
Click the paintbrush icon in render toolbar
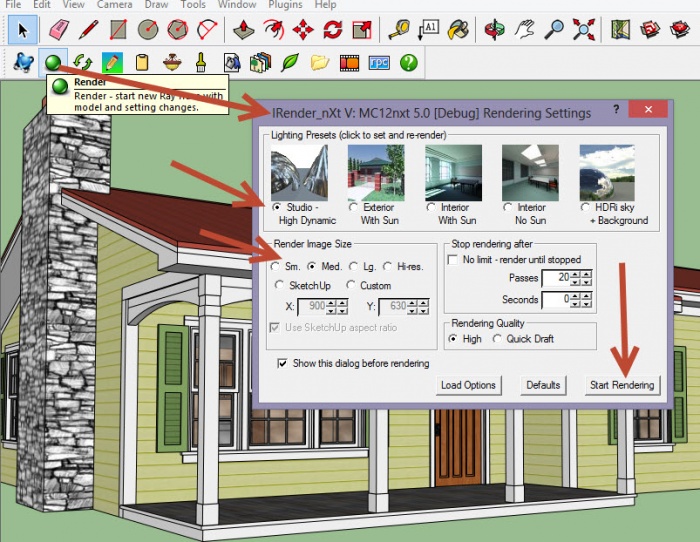pos(201,63)
